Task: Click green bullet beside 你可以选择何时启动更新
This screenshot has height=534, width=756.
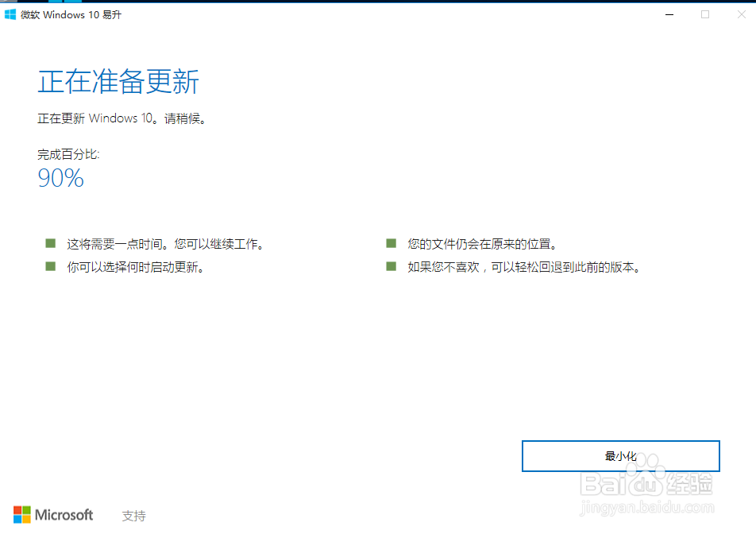Action: coord(51,266)
